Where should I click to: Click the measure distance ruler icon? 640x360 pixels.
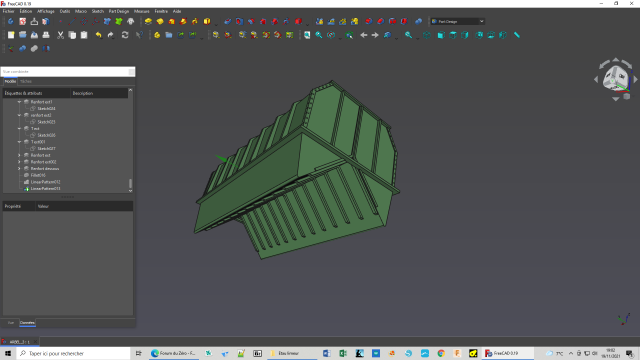517,35
